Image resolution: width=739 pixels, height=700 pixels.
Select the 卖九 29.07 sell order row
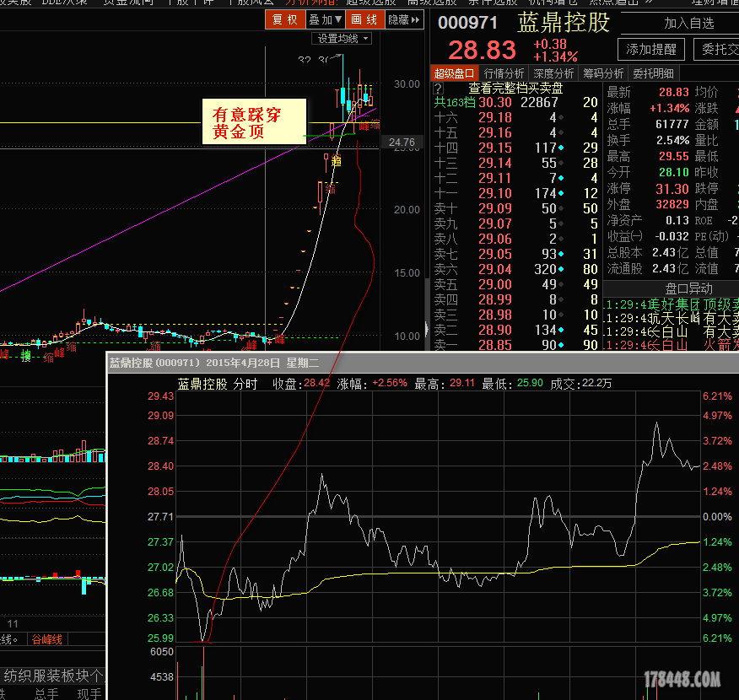(x=516, y=223)
